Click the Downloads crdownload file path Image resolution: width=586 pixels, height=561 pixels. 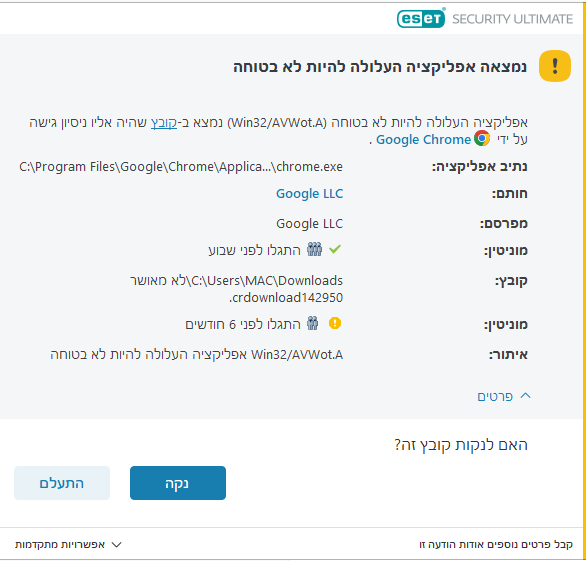[x=236, y=289]
